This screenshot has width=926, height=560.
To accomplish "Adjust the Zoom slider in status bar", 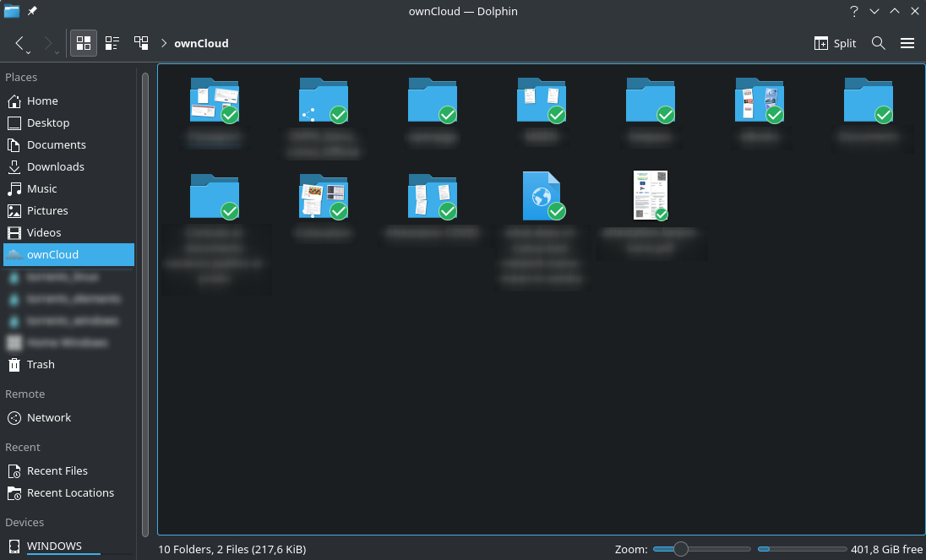I will 681,548.
